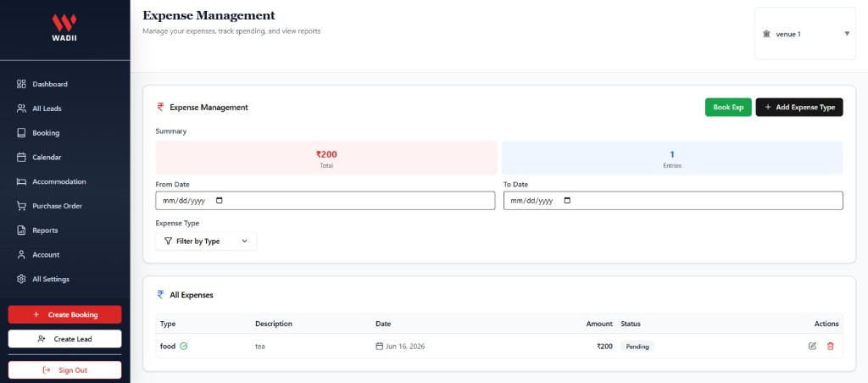
Task: Click the From Date input field
Action: (325, 200)
